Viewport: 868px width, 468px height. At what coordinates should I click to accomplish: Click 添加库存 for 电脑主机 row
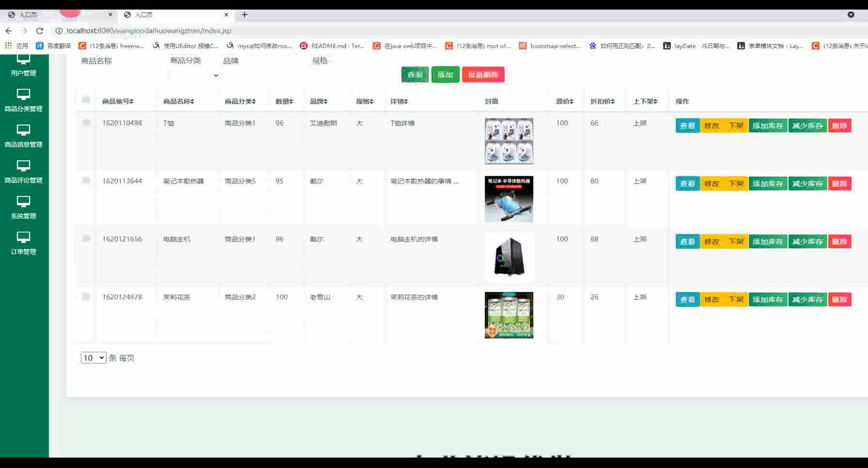point(768,241)
